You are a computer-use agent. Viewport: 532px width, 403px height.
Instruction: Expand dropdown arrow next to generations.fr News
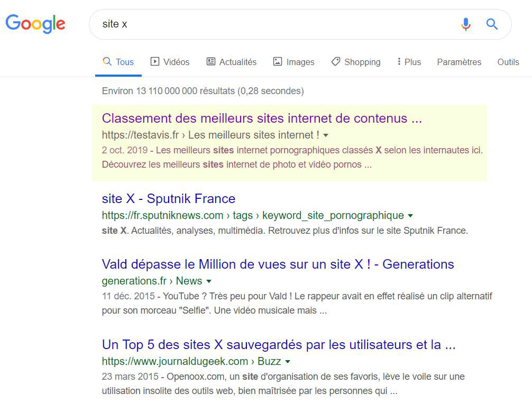(209, 281)
